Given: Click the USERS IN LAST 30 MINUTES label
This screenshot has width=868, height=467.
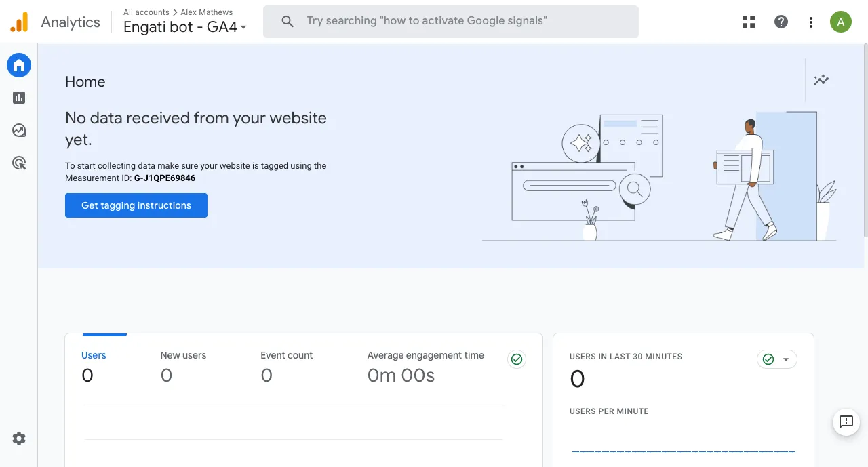Looking at the screenshot, I should (626, 357).
